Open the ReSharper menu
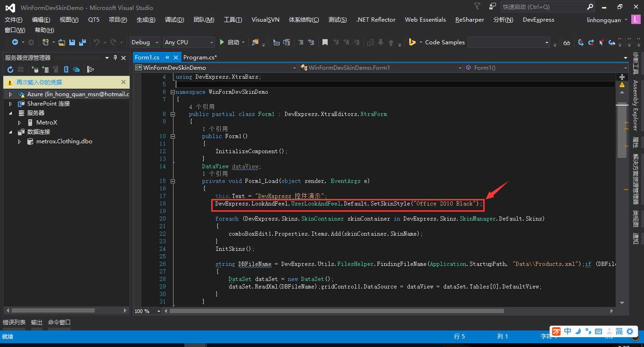 [x=470, y=20]
